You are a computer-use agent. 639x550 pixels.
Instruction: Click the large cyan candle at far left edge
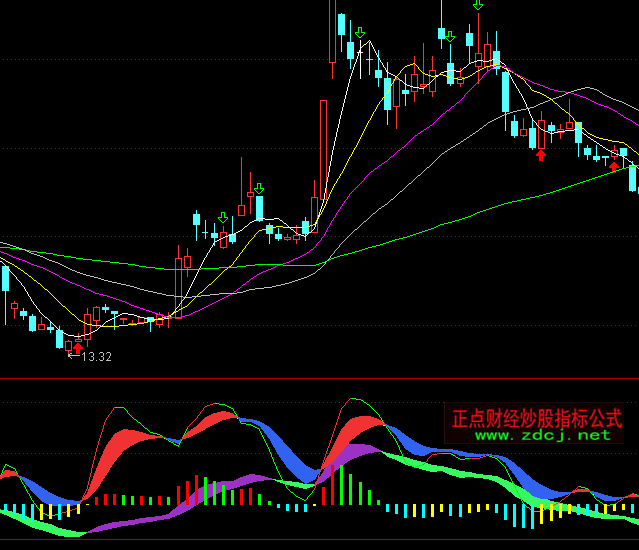(x=5, y=278)
